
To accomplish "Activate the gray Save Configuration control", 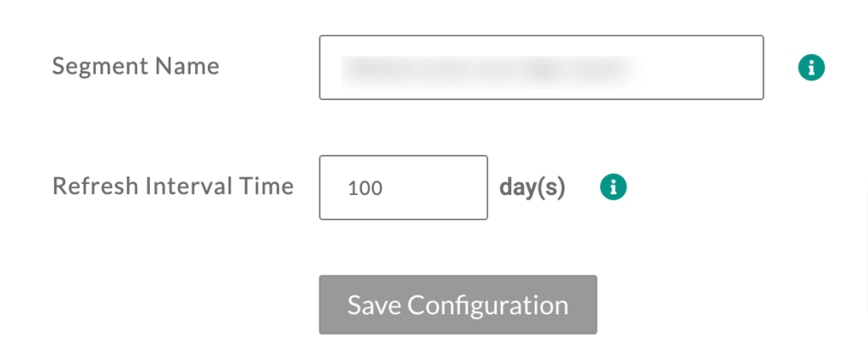I will coord(458,305).
